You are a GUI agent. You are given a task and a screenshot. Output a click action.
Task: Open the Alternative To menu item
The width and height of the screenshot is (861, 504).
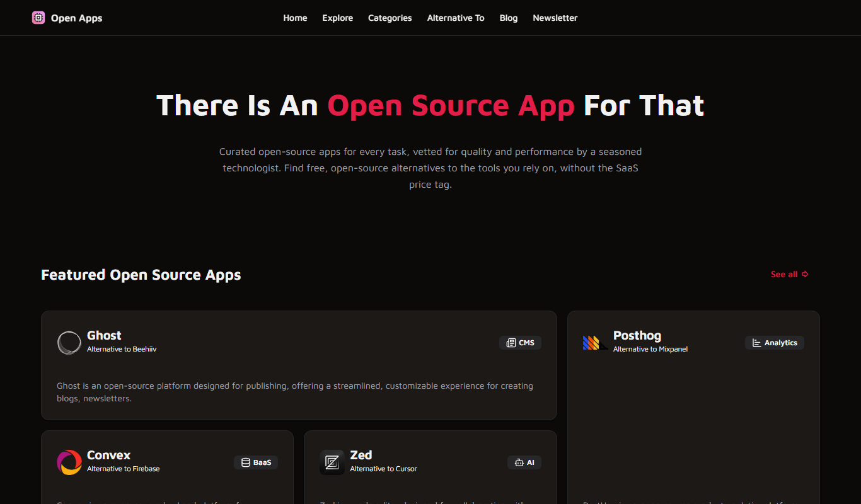(456, 18)
